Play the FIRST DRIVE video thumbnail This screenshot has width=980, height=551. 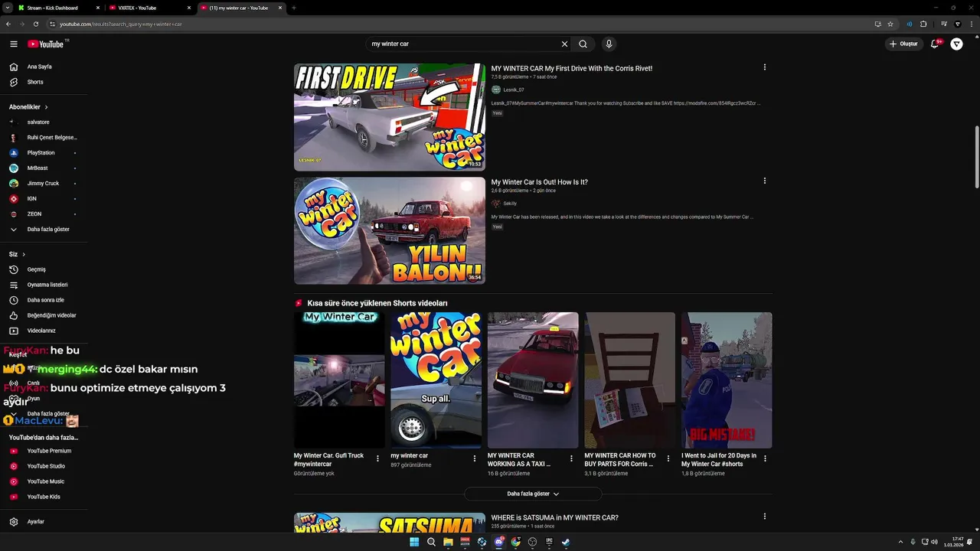tap(390, 117)
